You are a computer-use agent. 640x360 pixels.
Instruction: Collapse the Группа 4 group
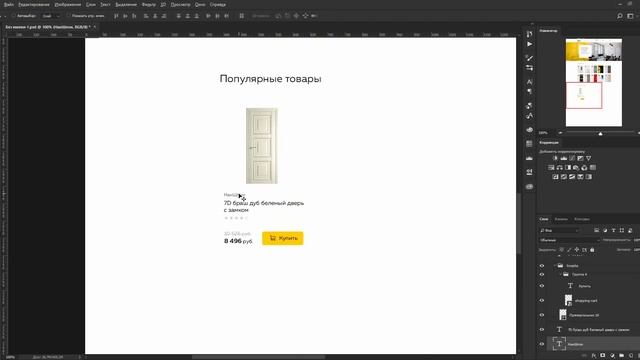coord(560,275)
